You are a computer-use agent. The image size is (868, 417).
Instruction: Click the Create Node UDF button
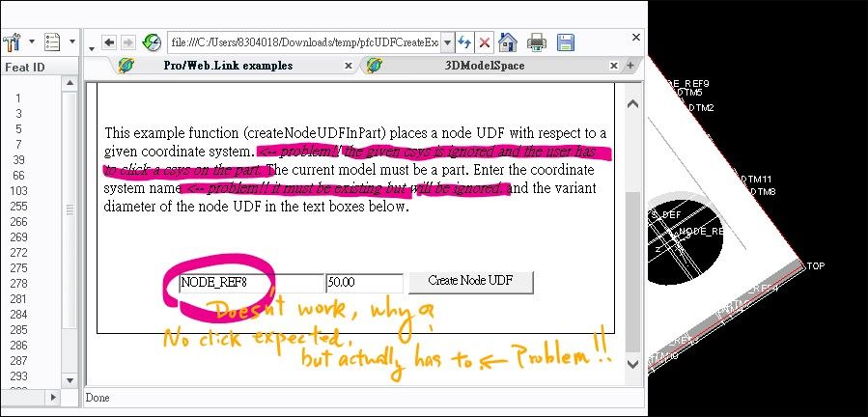click(x=470, y=281)
